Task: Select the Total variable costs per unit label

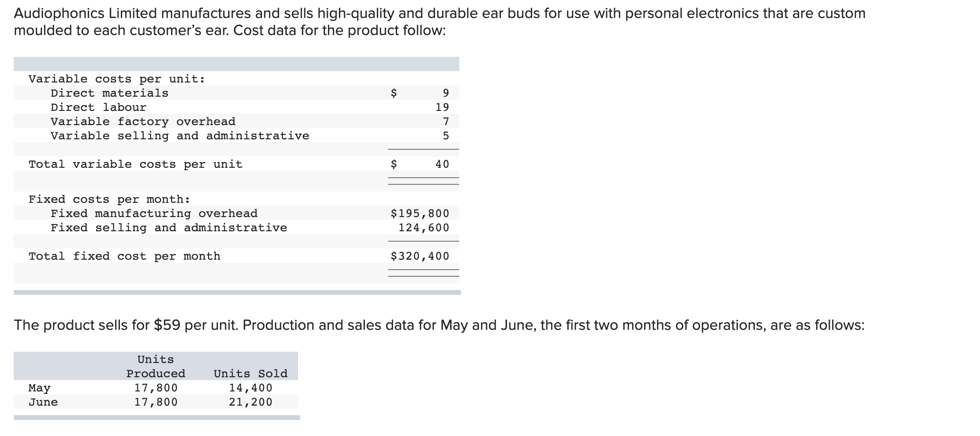Action: (136, 164)
